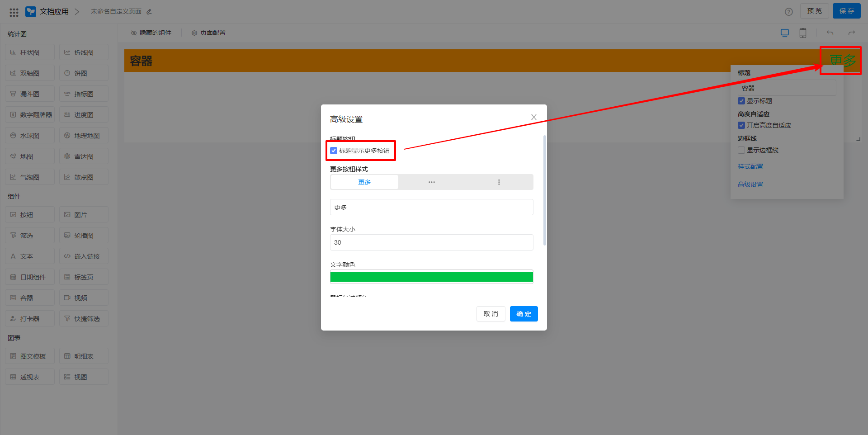Close the 高级设置 dialog
Image resolution: width=868 pixels, height=435 pixels.
pyautogui.click(x=533, y=117)
